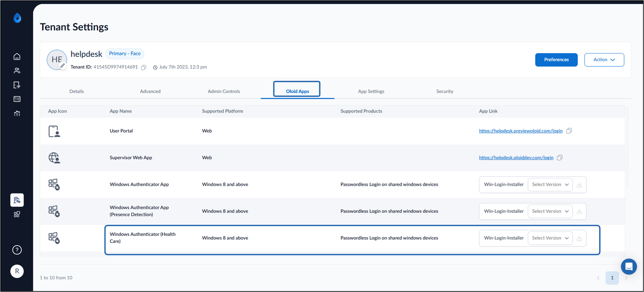644x292 pixels.
Task: Click the Oloid logo in sidebar
Action: pos(17,18)
